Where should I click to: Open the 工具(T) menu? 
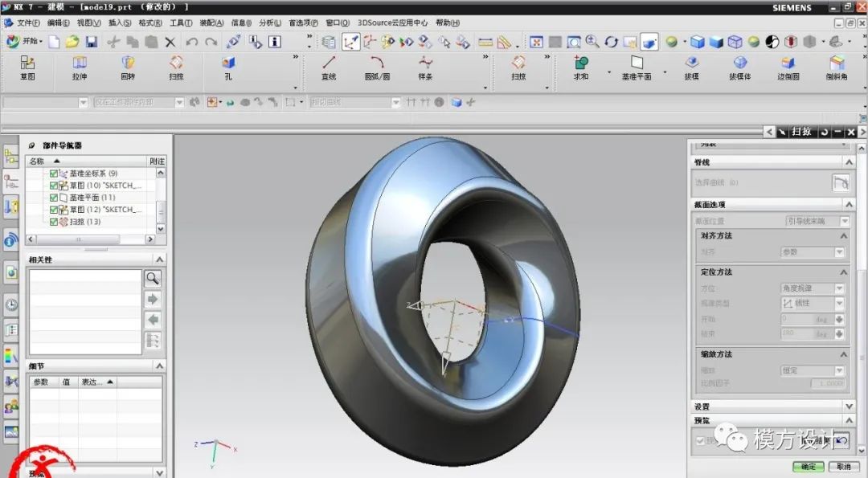(x=181, y=22)
